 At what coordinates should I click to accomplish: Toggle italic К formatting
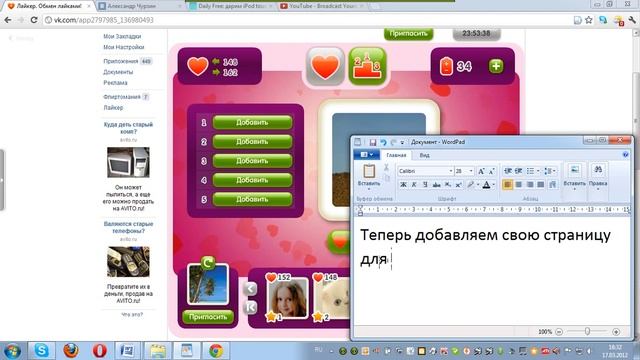[414, 185]
